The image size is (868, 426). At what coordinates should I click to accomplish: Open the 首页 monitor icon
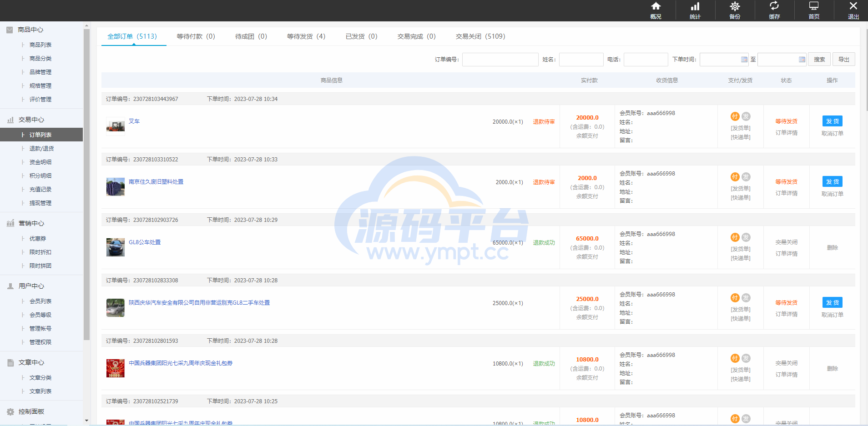(x=814, y=6)
